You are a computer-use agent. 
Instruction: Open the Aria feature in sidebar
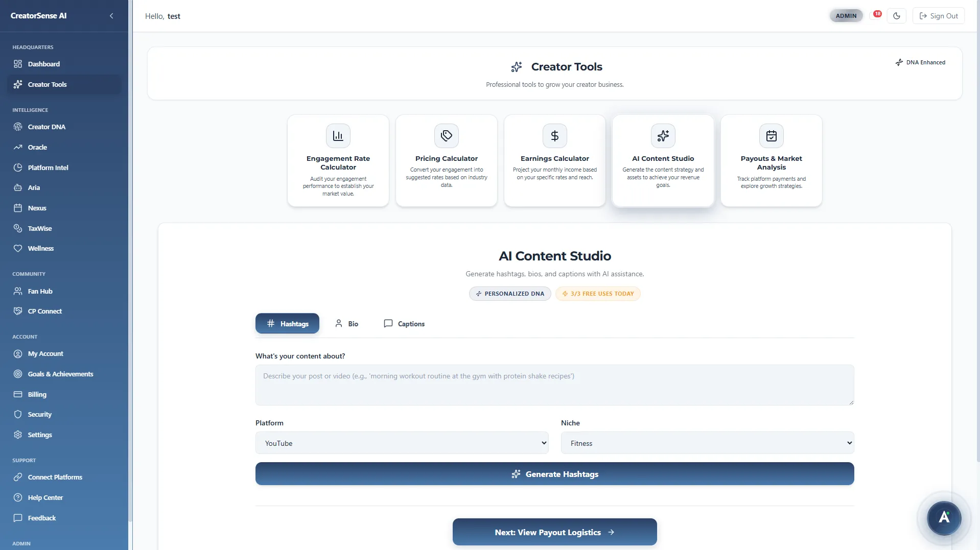coord(33,187)
